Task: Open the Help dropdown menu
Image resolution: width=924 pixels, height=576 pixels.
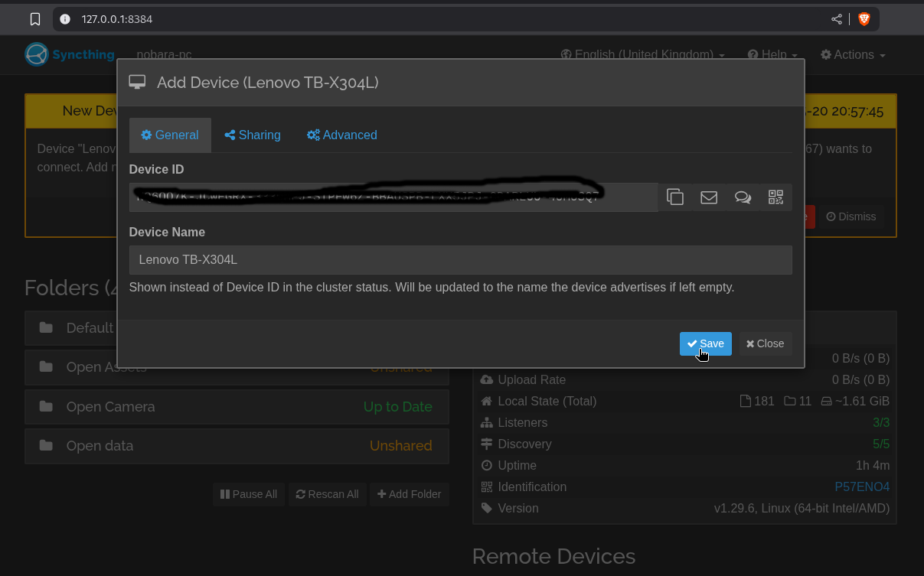Action: [x=772, y=54]
